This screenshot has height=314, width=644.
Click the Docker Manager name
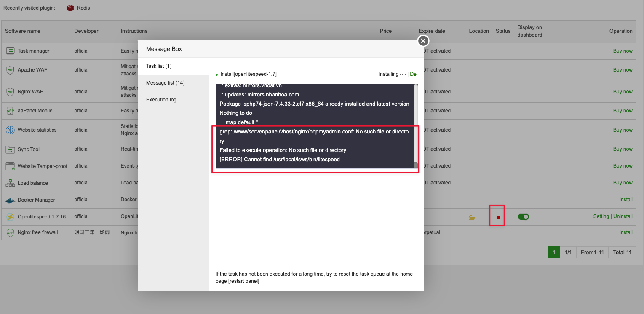pyautogui.click(x=36, y=200)
